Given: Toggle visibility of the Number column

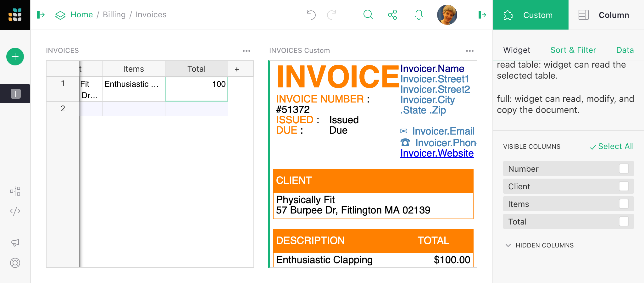Looking at the screenshot, I should click(x=624, y=169).
